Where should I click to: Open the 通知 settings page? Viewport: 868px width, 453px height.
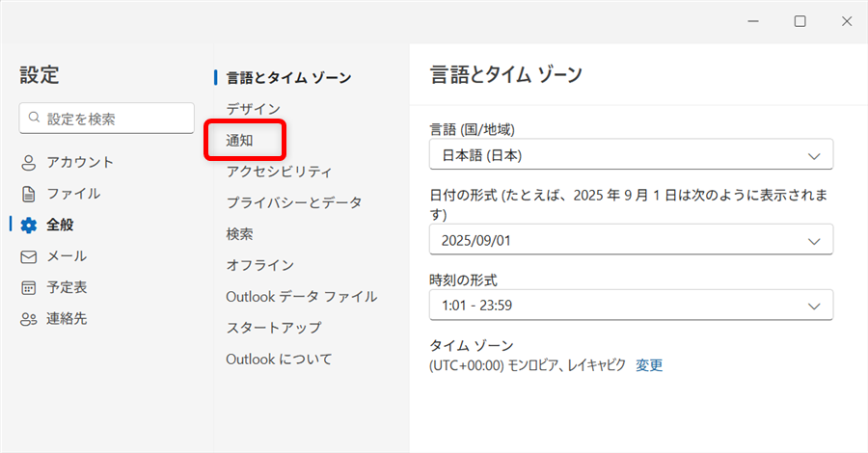(x=240, y=141)
